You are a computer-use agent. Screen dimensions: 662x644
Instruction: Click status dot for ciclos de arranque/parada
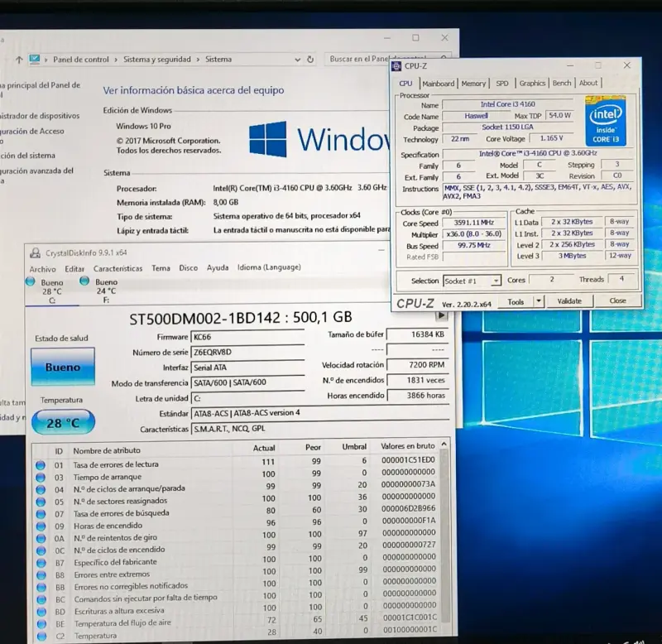coord(41,489)
